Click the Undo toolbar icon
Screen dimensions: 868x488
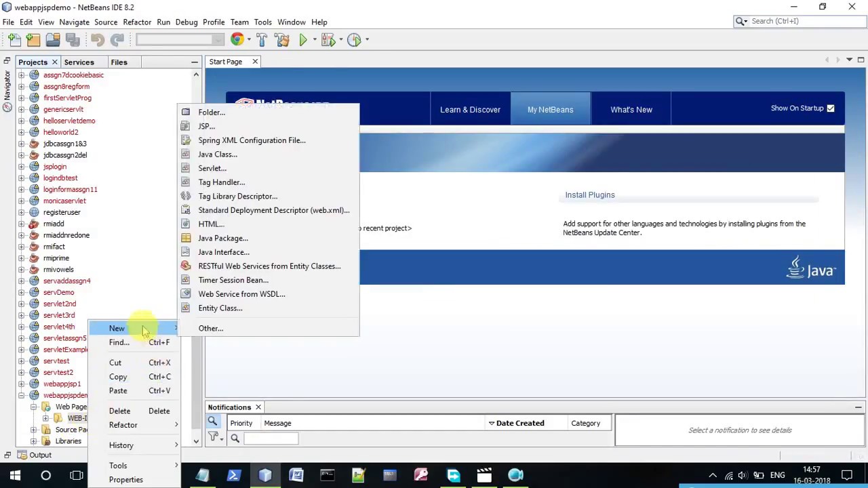(x=98, y=40)
